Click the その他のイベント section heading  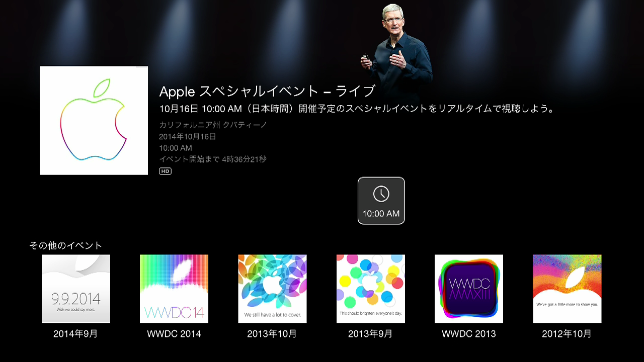(x=66, y=246)
